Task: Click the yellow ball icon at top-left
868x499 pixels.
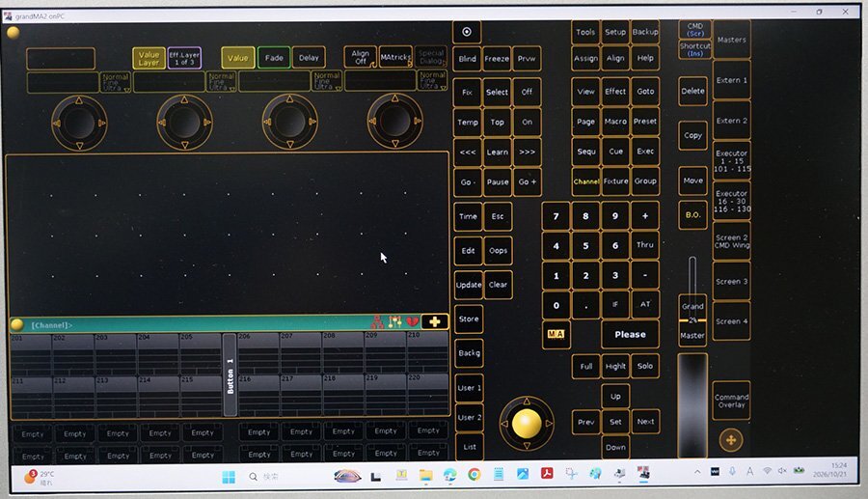Action: point(14,33)
